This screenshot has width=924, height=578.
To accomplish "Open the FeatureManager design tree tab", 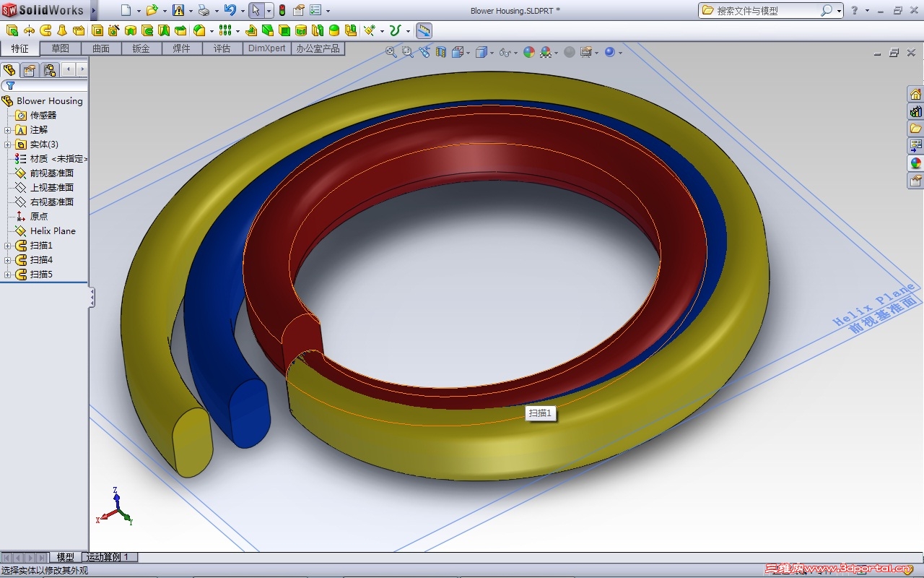I will [x=9, y=70].
